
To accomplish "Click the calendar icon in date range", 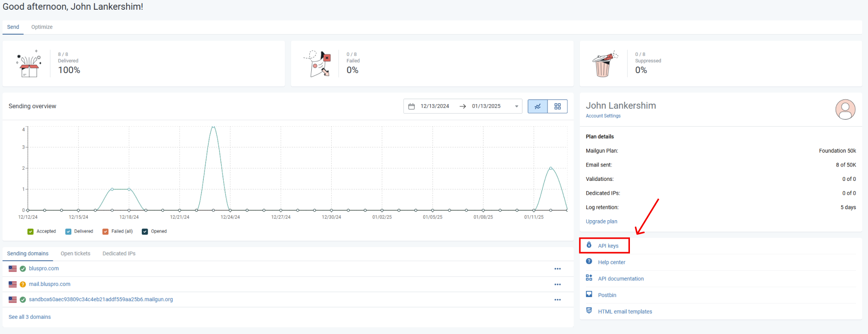I will pos(411,106).
